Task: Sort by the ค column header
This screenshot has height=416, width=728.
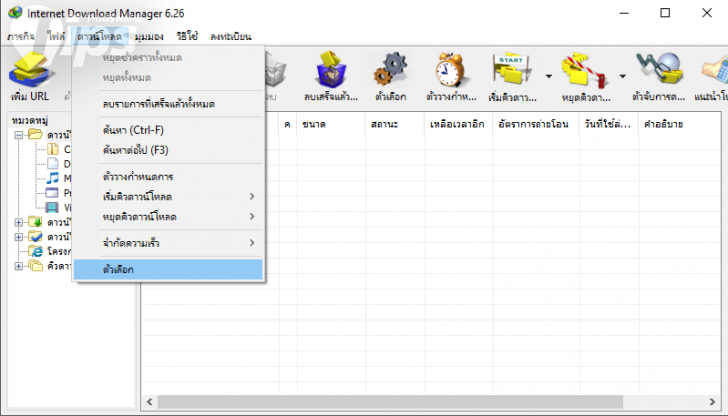Action: 288,124
